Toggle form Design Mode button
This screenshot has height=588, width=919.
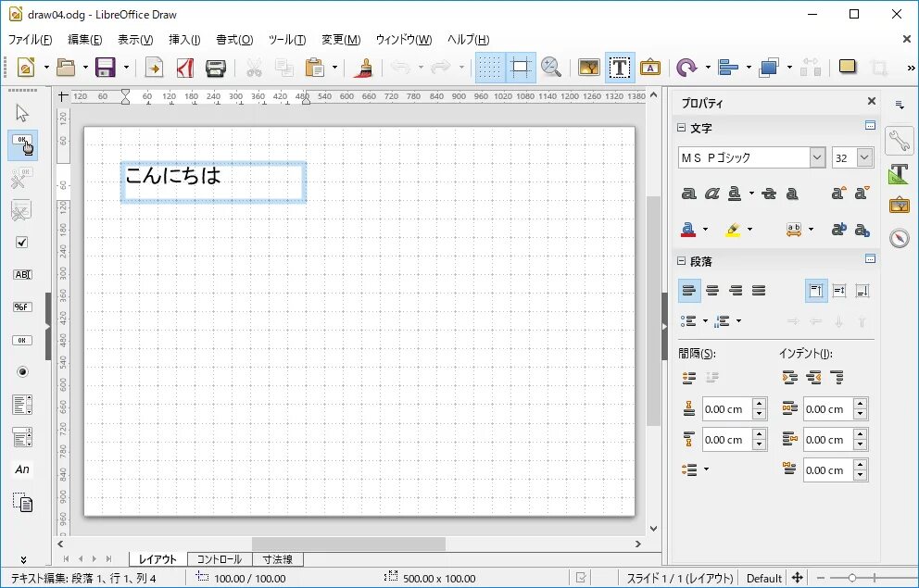tap(23, 145)
